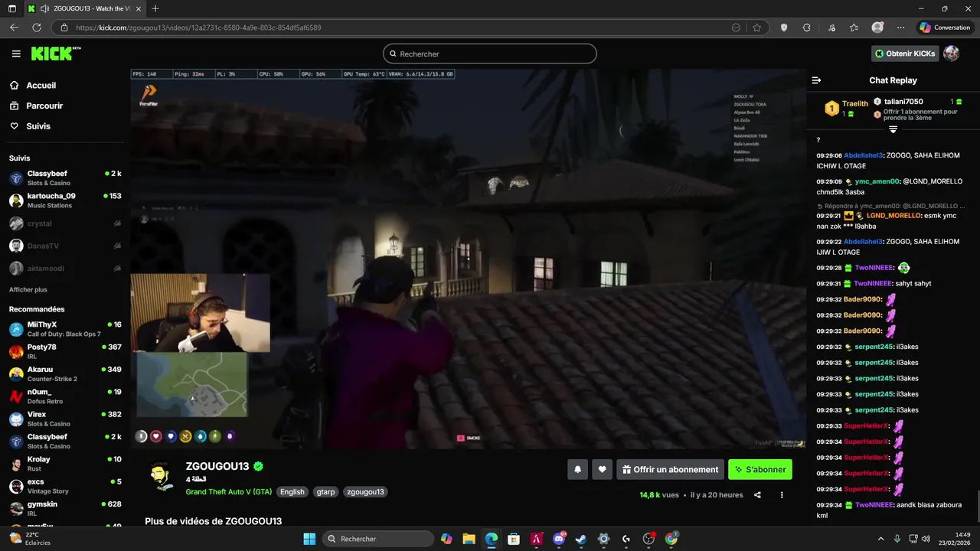Open recommended channel Virex
The width and height of the screenshot is (980, 551).
65,419
